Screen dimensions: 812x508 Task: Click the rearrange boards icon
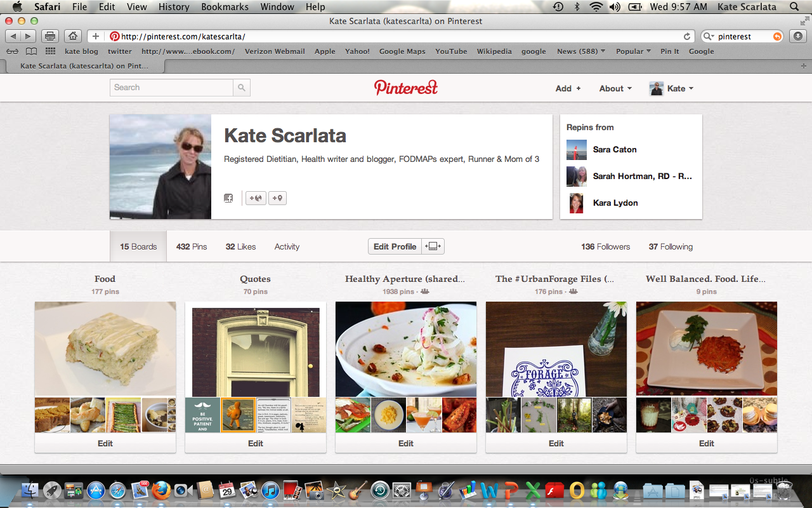tap(433, 246)
